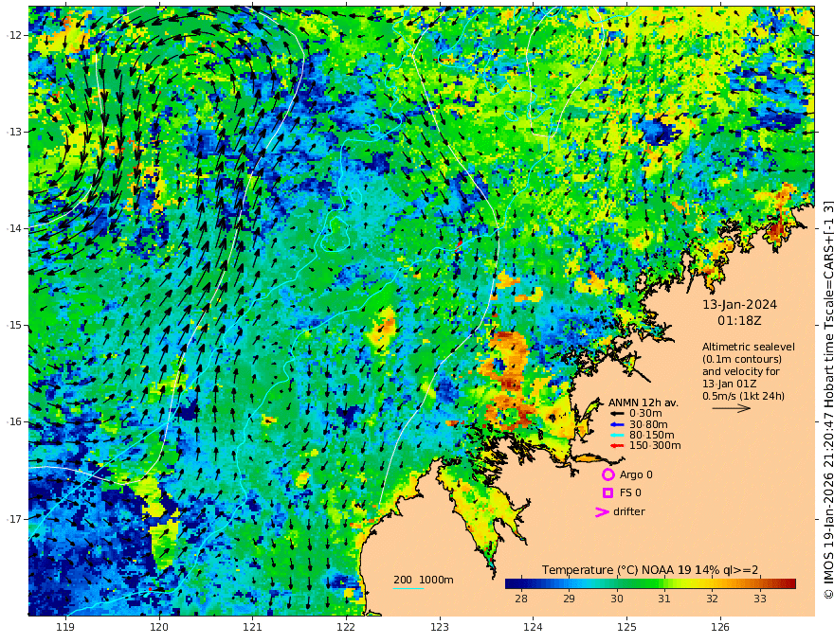
Task: Click the colorbar tick label 30
Action: (617, 599)
